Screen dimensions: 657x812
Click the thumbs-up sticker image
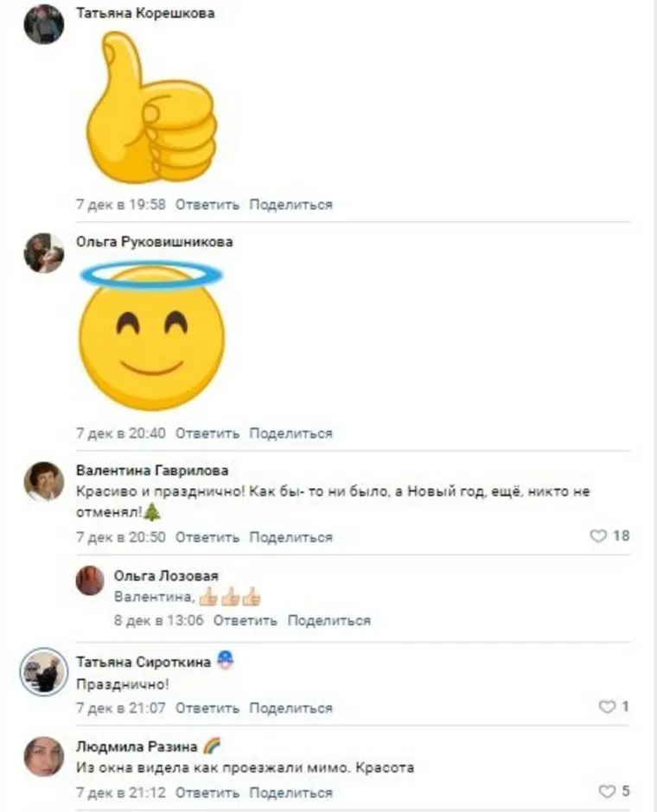(151, 107)
